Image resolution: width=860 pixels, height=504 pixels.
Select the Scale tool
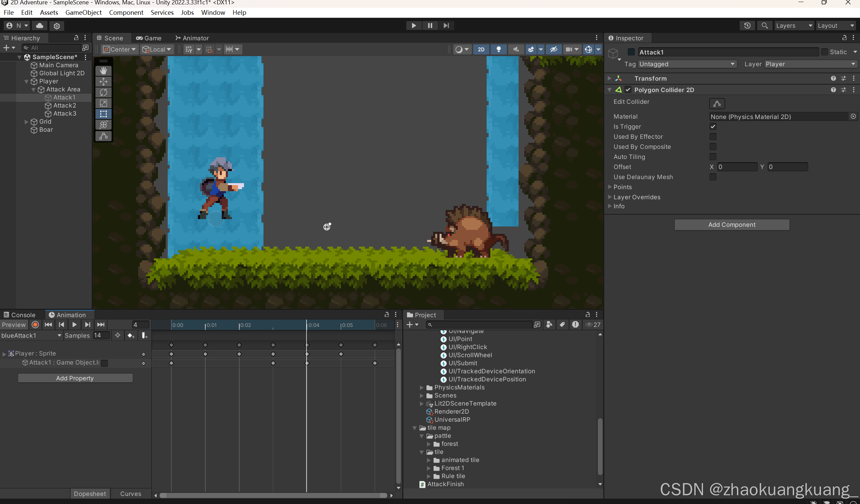[104, 103]
